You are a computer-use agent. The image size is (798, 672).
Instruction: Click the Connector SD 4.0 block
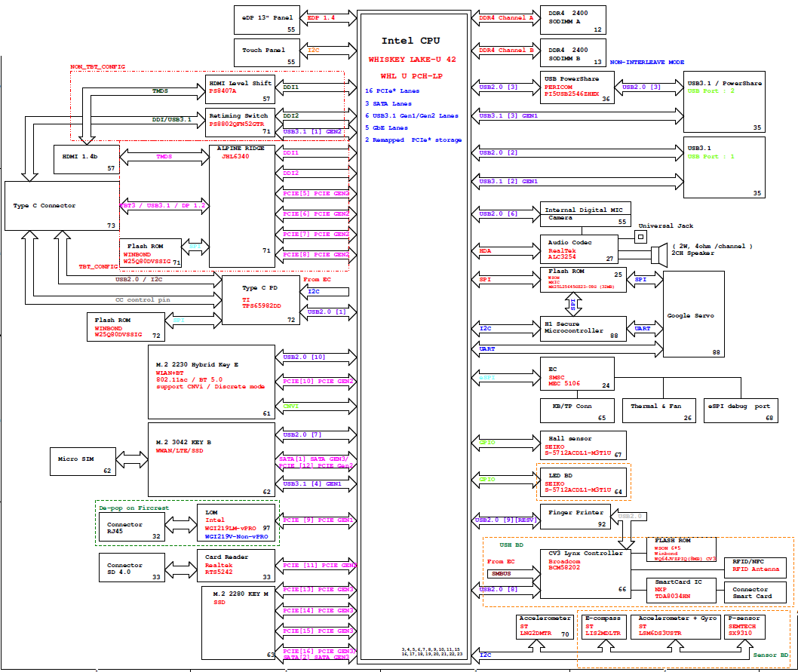(132, 568)
